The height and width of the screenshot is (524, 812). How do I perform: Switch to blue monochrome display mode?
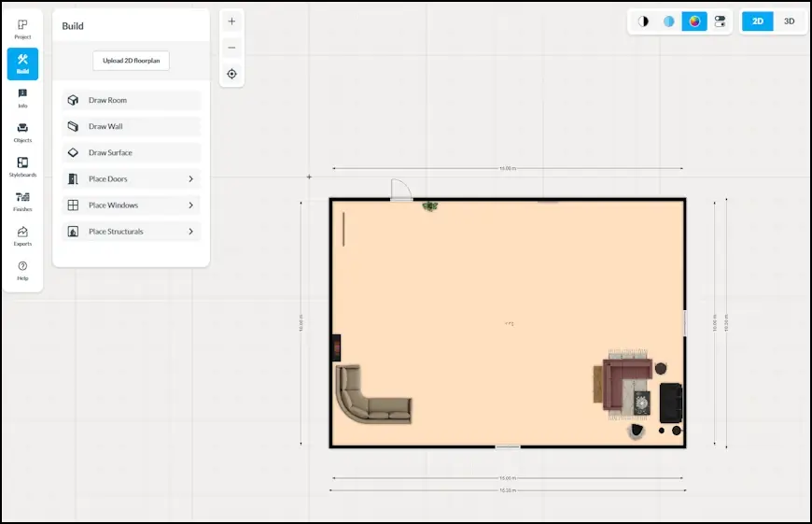click(668, 21)
